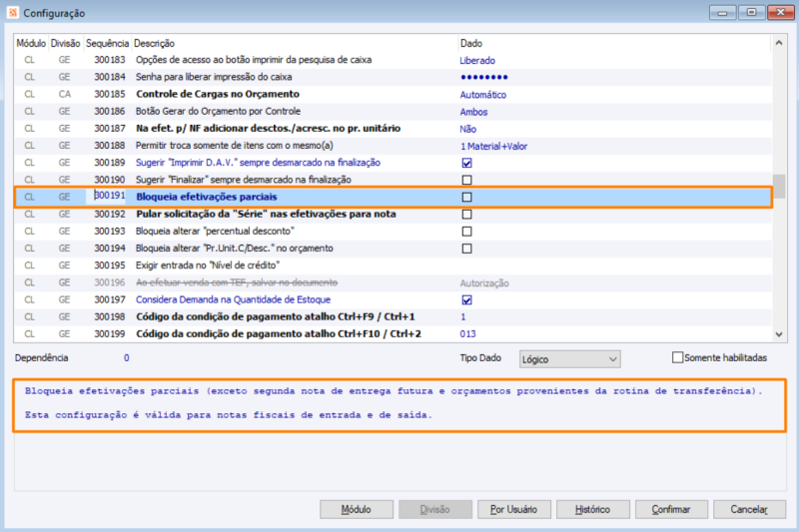
Task: Sort by Módulo column header
Action: coord(31,43)
